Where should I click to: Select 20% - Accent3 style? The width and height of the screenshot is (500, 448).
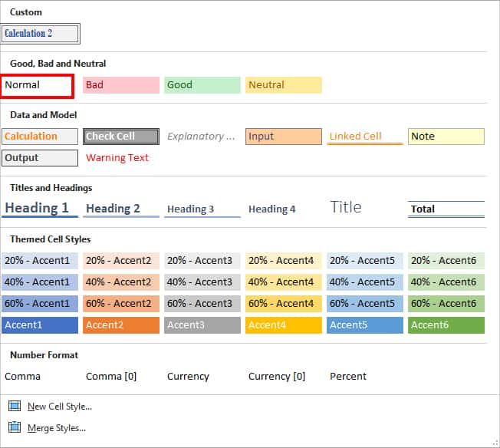click(x=202, y=261)
